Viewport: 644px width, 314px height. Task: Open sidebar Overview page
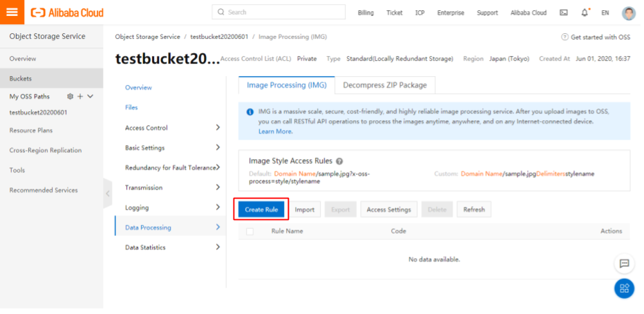pos(52,59)
